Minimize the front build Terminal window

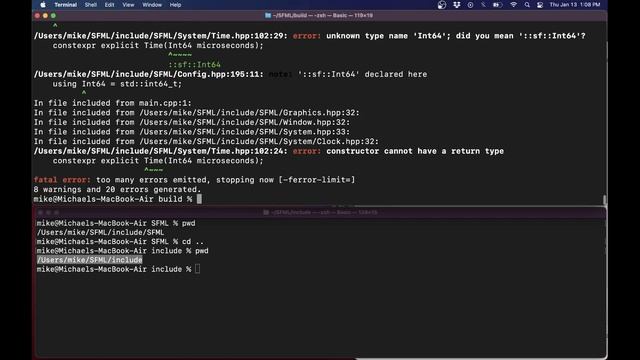pos(45,16)
